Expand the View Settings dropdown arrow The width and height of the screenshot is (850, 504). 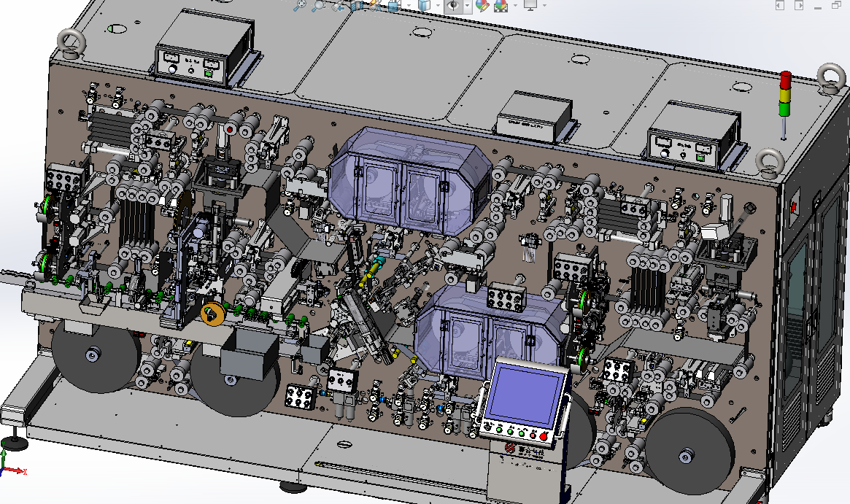(x=544, y=5)
